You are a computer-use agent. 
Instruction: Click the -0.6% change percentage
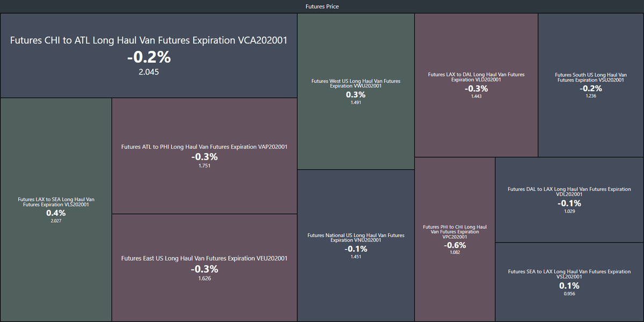point(455,245)
